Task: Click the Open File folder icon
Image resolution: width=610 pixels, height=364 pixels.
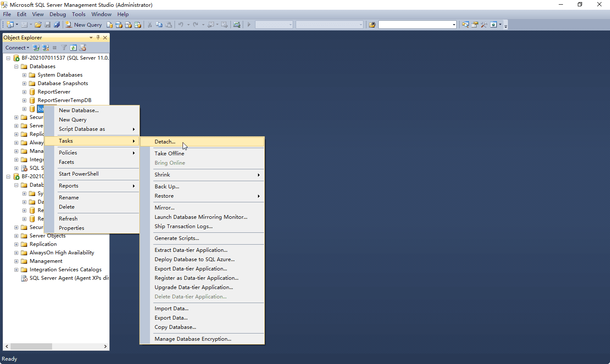Action: [x=38, y=25]
